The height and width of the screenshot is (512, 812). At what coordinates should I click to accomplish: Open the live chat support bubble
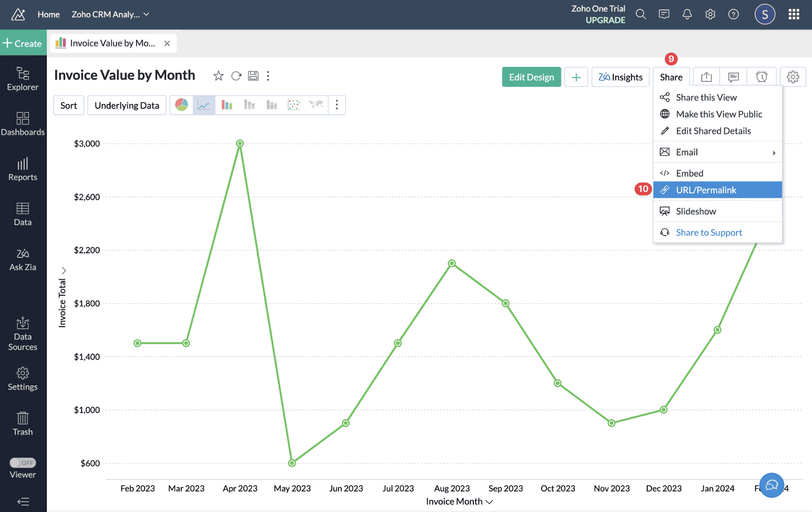coord(772,485)
